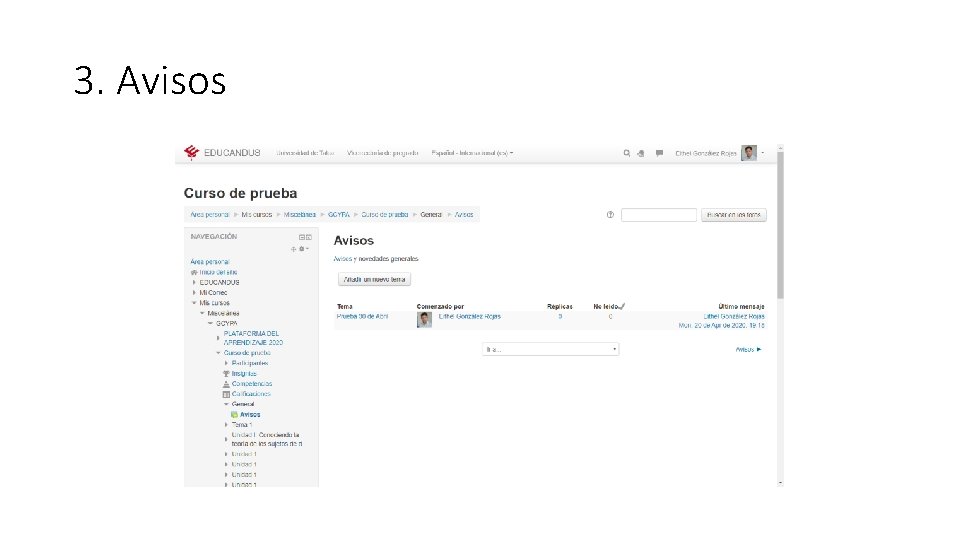This screenshot has width=960, height=540.
Task: Open the 'Mon, 20 de Apr de 2020' message link
Action: pyautogui.click(x=721, y=326)
